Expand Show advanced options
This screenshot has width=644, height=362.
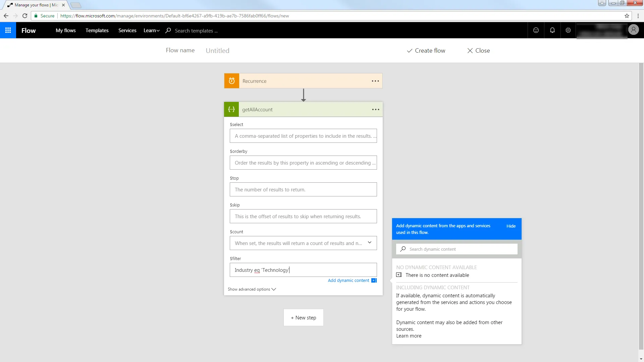252,289
